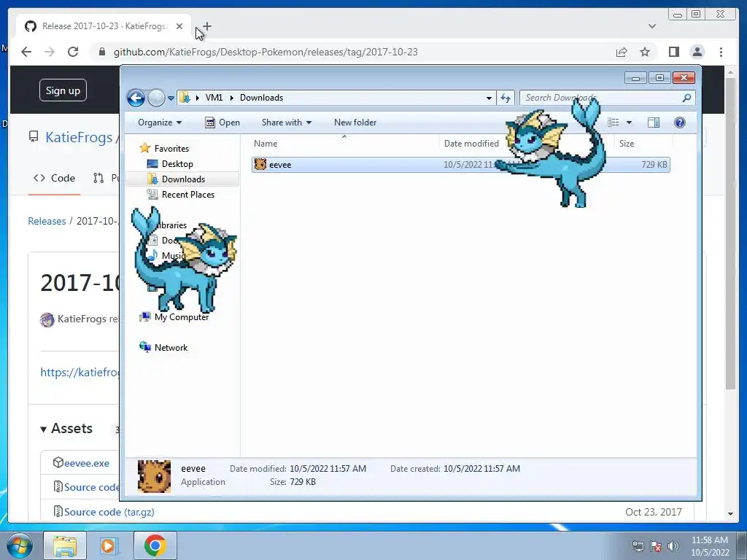This screenshot has height=560, width=747.
Task: Click the KatieFrogs avatar in the release
Action: click(x=47, y=319)
